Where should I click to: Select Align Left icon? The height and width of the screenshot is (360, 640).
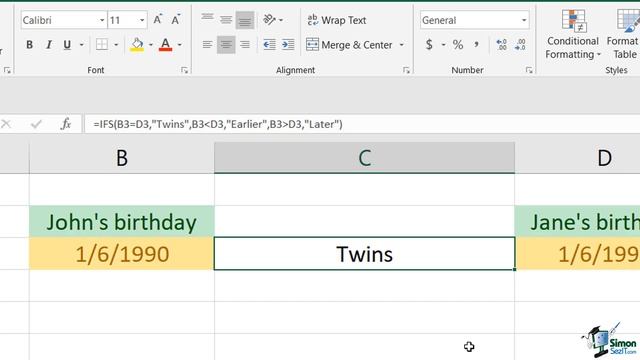pyautogui.click(x=207, y=44)
